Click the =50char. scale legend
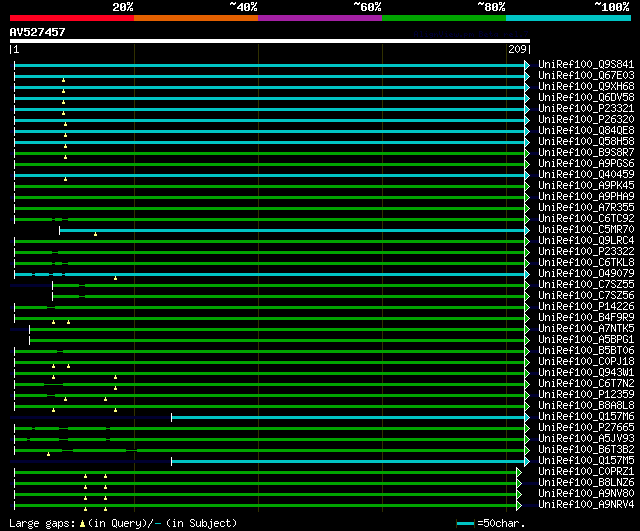640x531 pixels. point(491,523)
